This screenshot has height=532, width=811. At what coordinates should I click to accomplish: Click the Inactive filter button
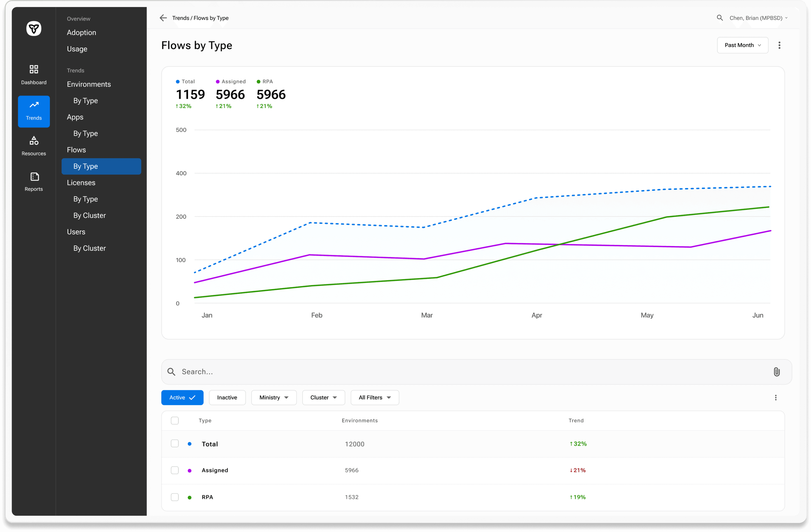227,397
